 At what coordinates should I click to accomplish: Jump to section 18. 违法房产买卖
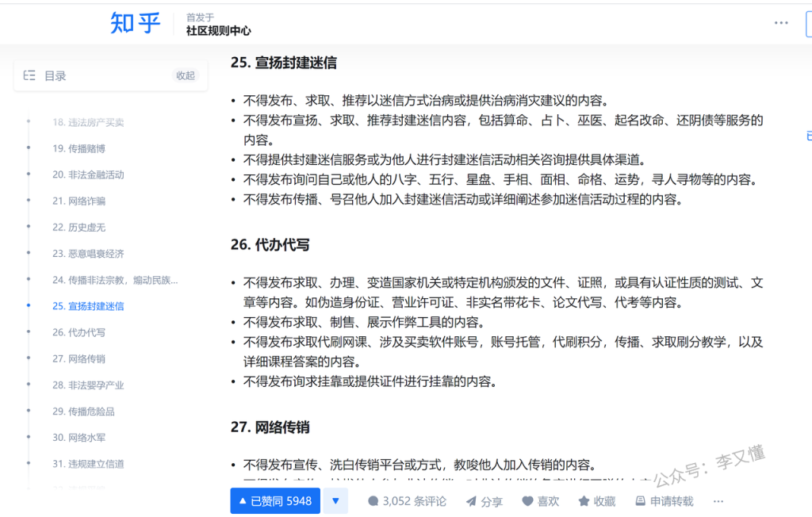88,122
